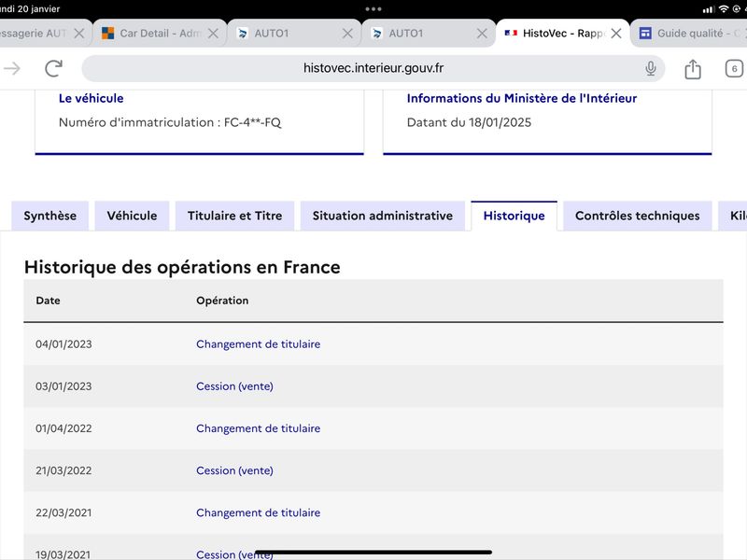Select the Historique tab
The width and height of the screenshot is (747, 560).
point(514,216)
